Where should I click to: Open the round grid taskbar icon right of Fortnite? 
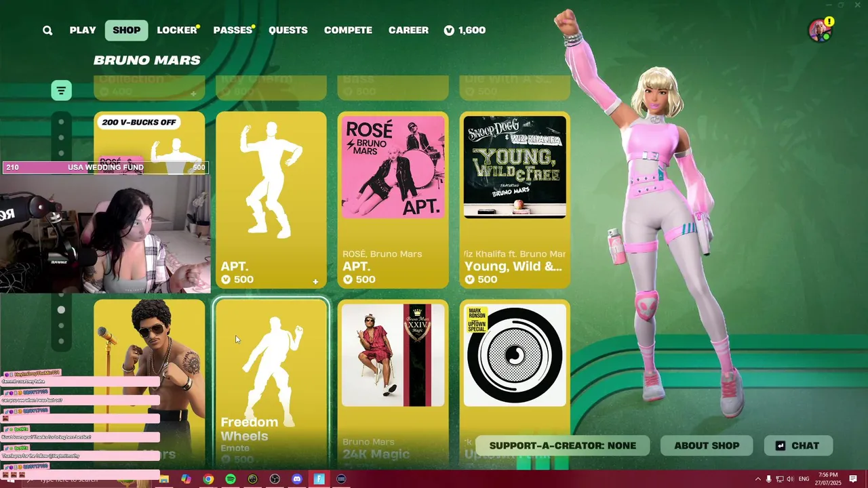pos(341,479)
